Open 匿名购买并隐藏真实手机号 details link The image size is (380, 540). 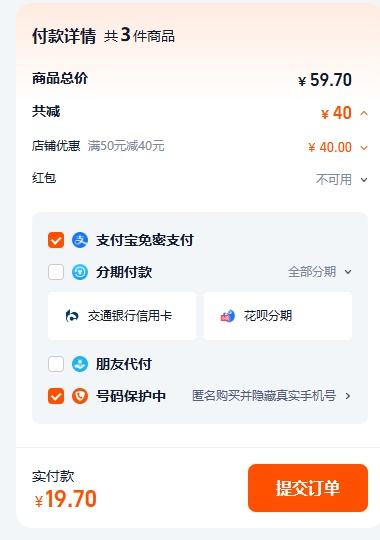click(x=264, y=396)
